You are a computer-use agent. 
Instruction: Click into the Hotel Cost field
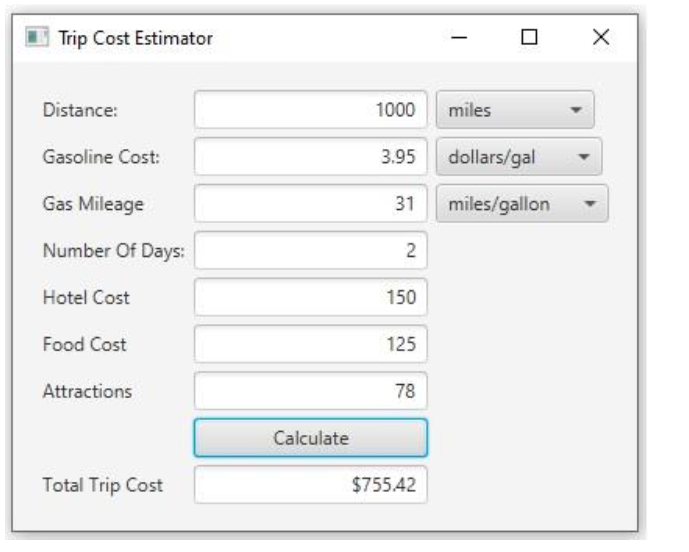[x=311, y=298]
